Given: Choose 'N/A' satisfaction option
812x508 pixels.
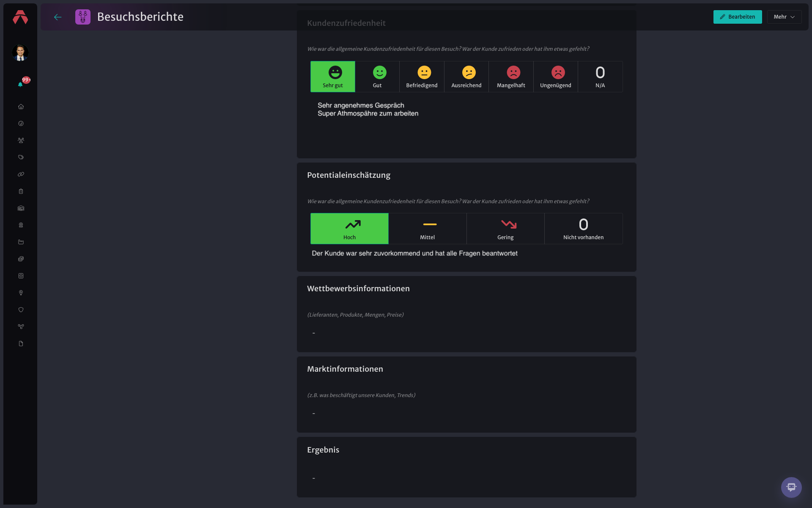Looking at the screenshot, I should [x=600, y=77].
